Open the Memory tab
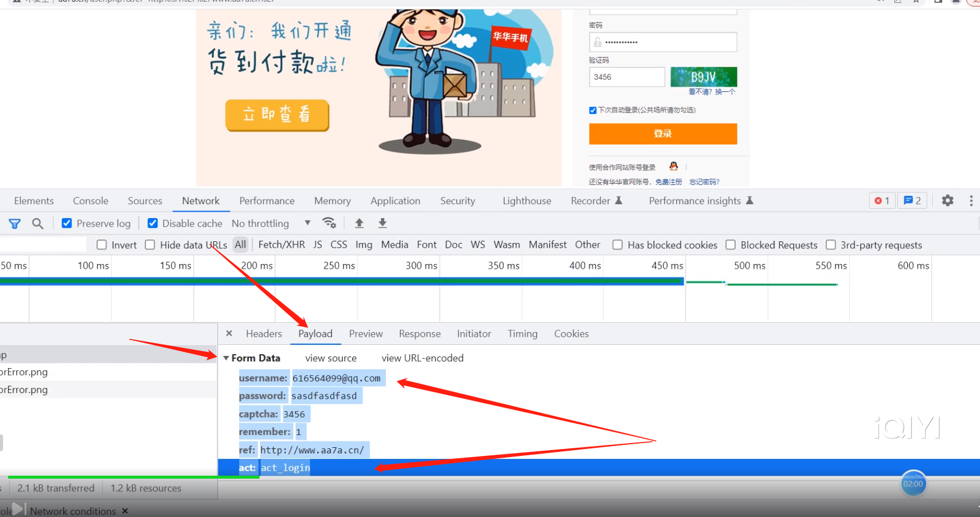This screenshot has height=517, width=980. [x=332, y=201]
